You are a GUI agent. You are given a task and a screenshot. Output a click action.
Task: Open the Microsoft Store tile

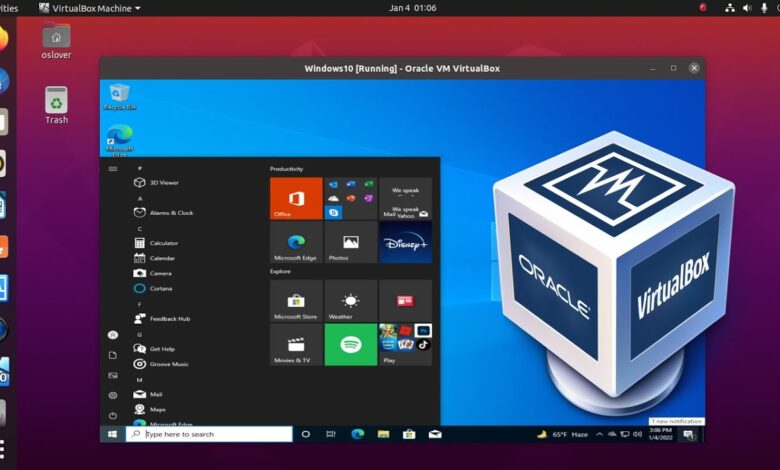[x=296, y=300]
